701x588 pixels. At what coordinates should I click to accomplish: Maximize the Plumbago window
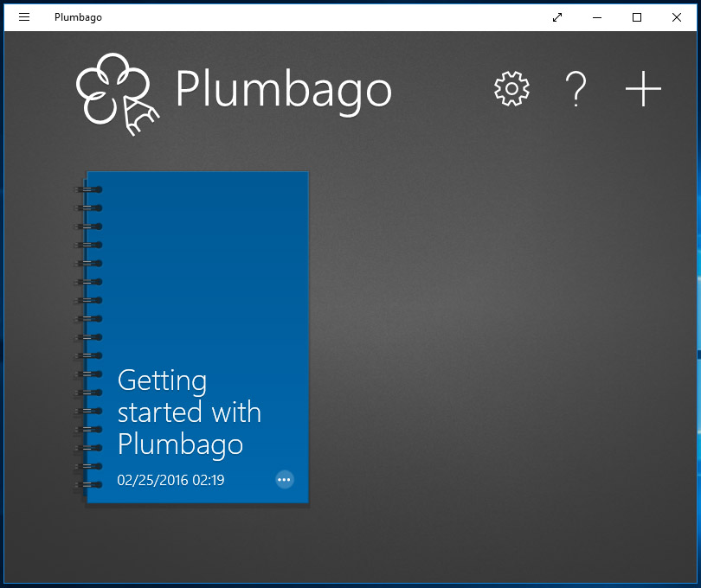[x=637, y=17]
